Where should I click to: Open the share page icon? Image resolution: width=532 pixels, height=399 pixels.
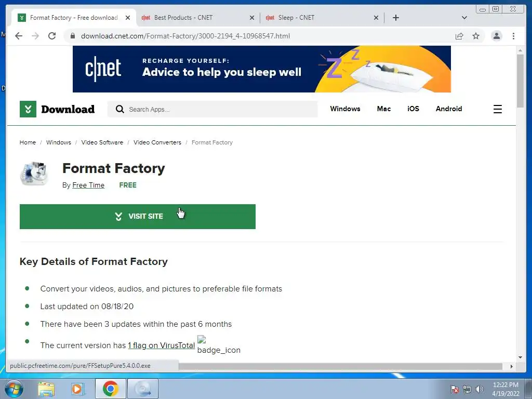point(459,36)
